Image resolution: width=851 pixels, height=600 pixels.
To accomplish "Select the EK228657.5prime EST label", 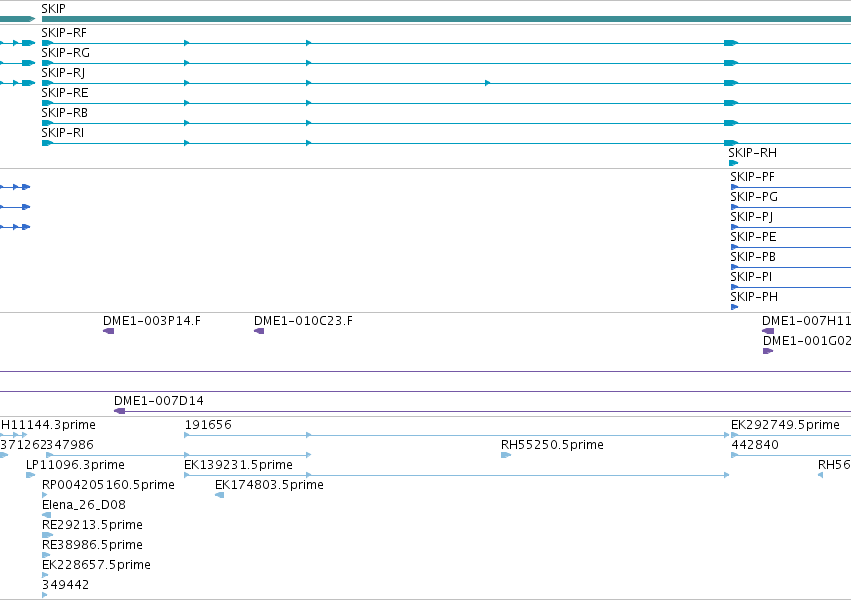I will (x=96, y=565).
